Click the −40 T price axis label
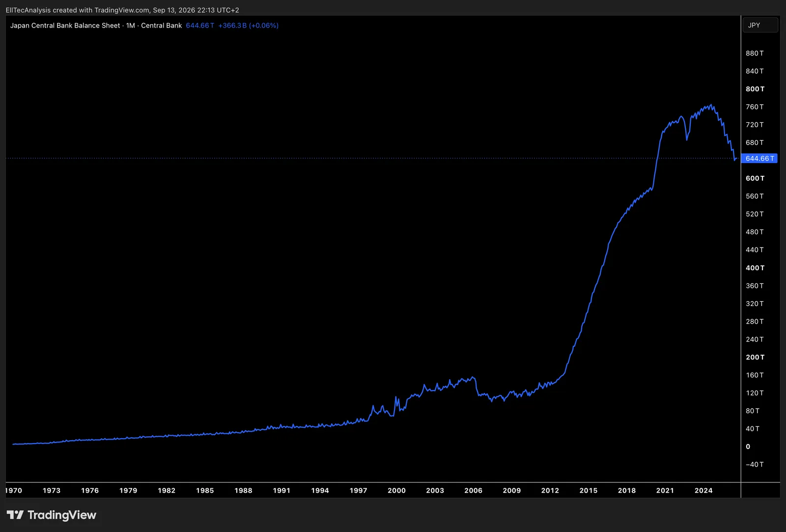This screenshot has width=786, height=532. coord(755,464)
